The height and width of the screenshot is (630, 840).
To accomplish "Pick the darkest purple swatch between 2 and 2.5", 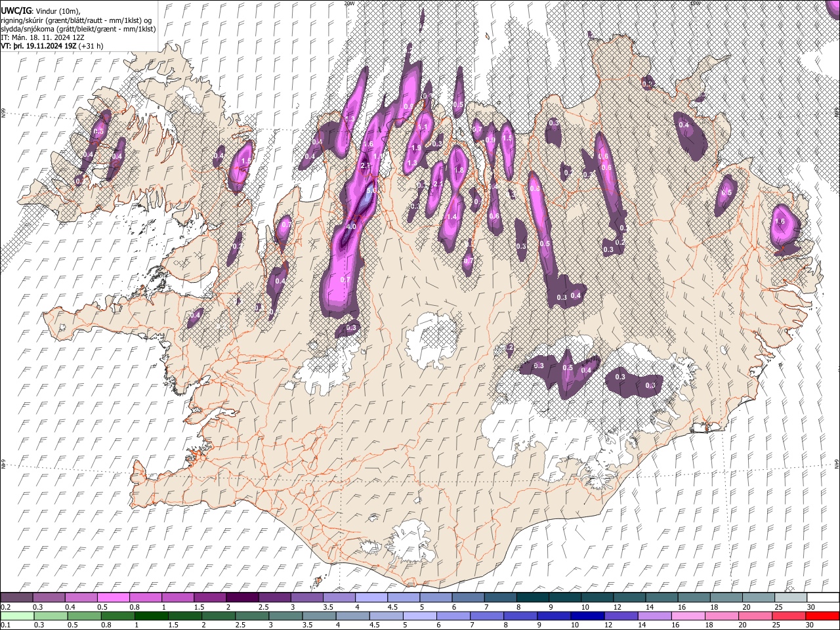I will tap(243, 597).
